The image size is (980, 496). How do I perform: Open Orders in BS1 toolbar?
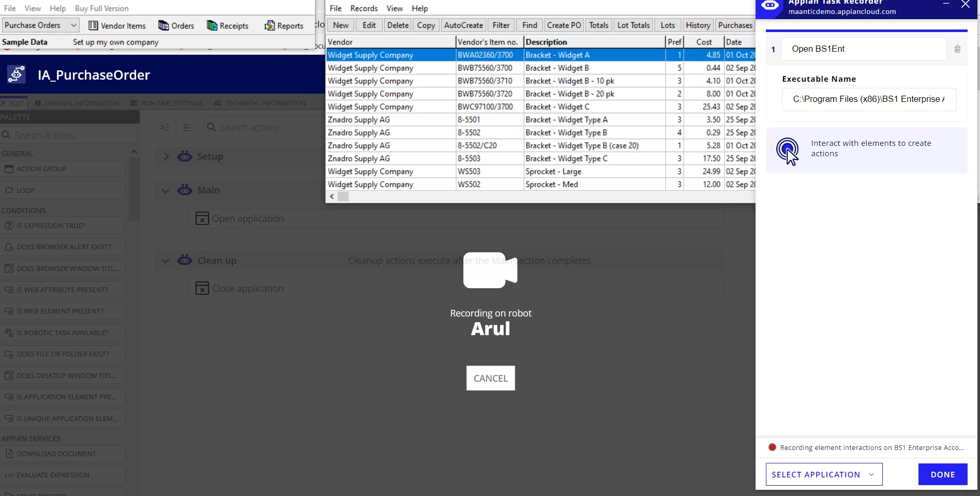pyautogui.click(x=176, y=25)
